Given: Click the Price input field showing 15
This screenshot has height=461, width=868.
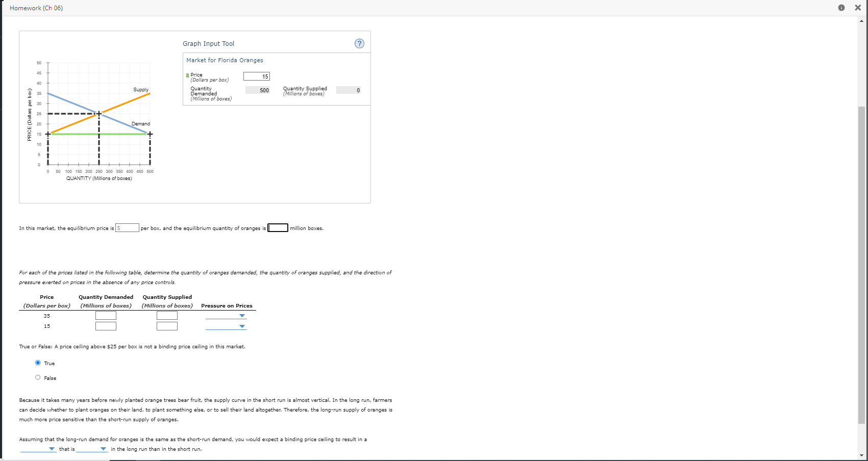Looking at the screenshot, I should click(x=257, y=76).
